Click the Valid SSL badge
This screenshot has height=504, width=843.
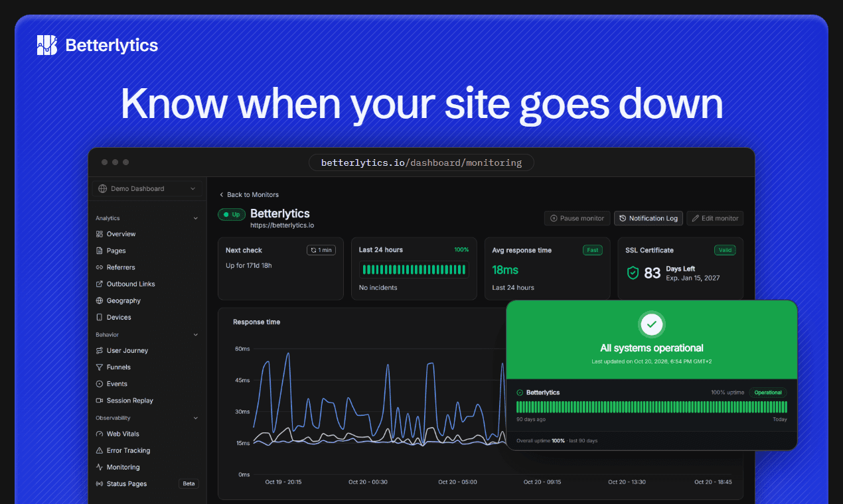(x=725, y=250)
